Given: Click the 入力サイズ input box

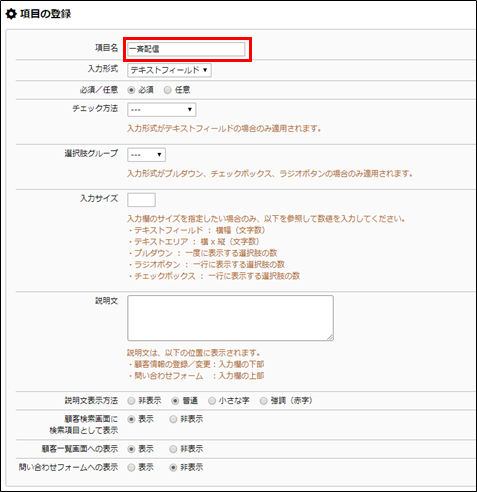Looking at the screenshot, I should pos(141,200).
